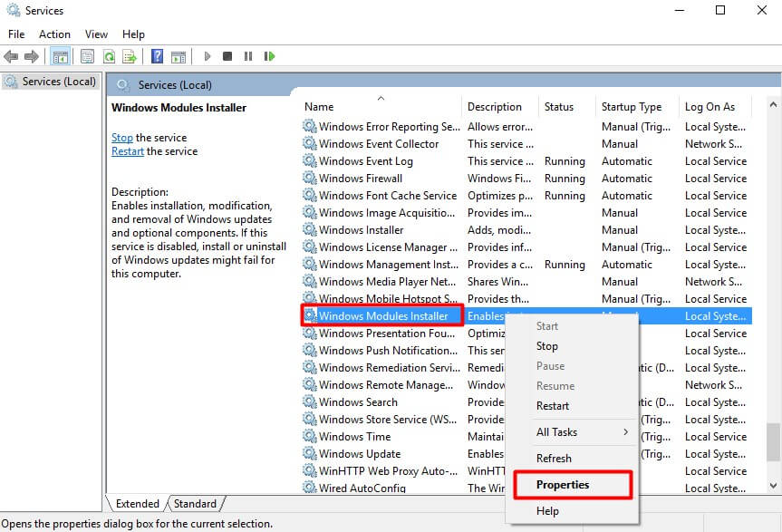Open the Help menu in menu bar
The height and width of the screenshot is (532, 782).
tap(133, 34)
